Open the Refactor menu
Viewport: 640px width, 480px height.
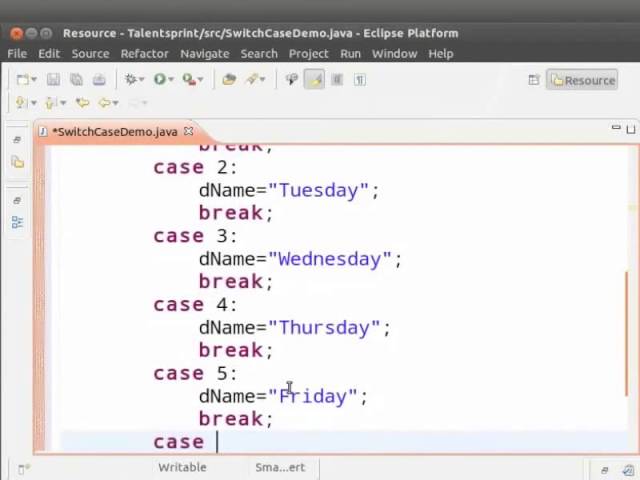(x=144, y=53)
